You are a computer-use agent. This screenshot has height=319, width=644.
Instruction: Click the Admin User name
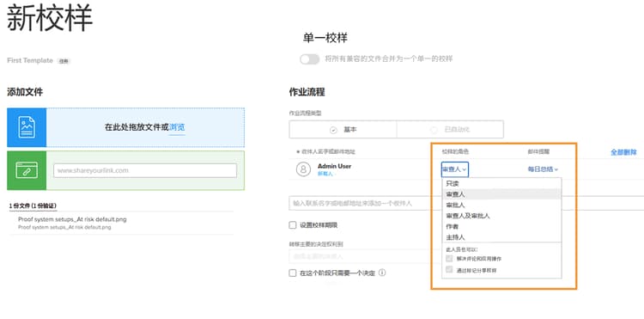(x=334, y=166)
